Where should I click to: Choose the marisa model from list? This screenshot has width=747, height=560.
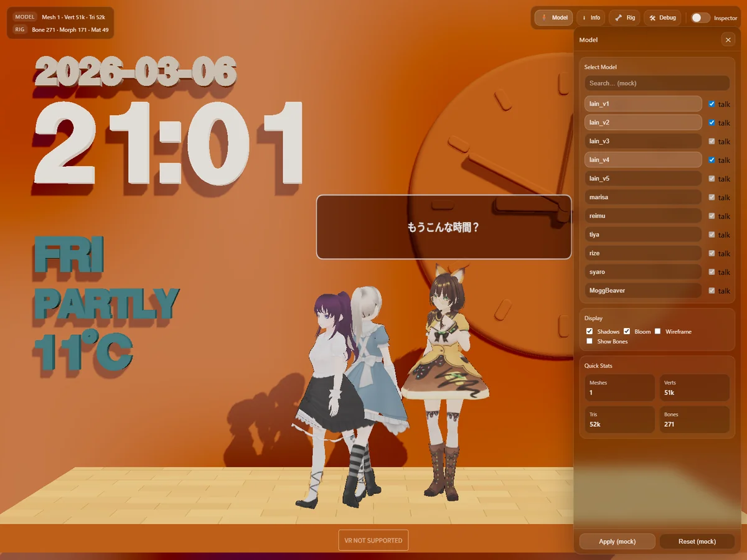(x=643, y=197)
